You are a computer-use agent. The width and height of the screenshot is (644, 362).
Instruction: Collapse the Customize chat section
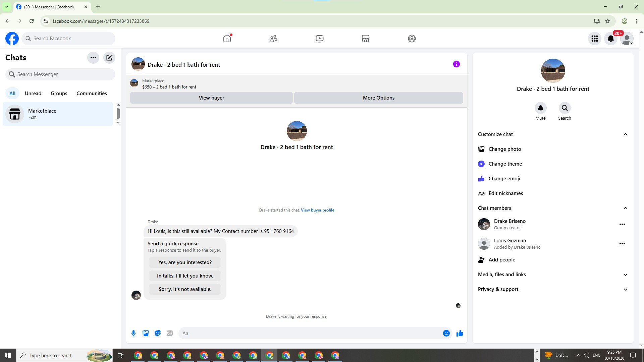click(625, 134)
